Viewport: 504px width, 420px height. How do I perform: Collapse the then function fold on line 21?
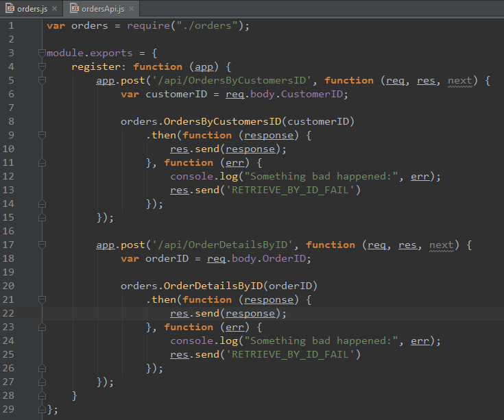tap(42, 299)
